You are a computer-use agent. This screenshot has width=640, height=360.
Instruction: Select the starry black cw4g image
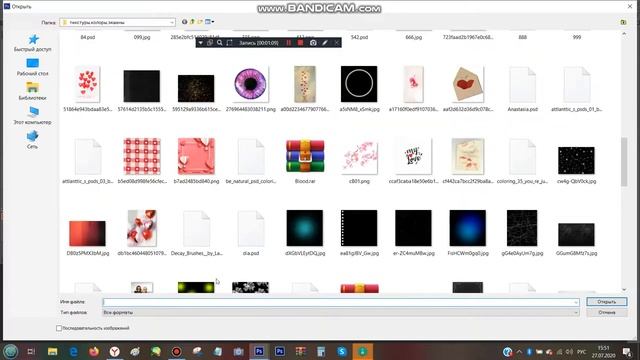click(576, 161)
